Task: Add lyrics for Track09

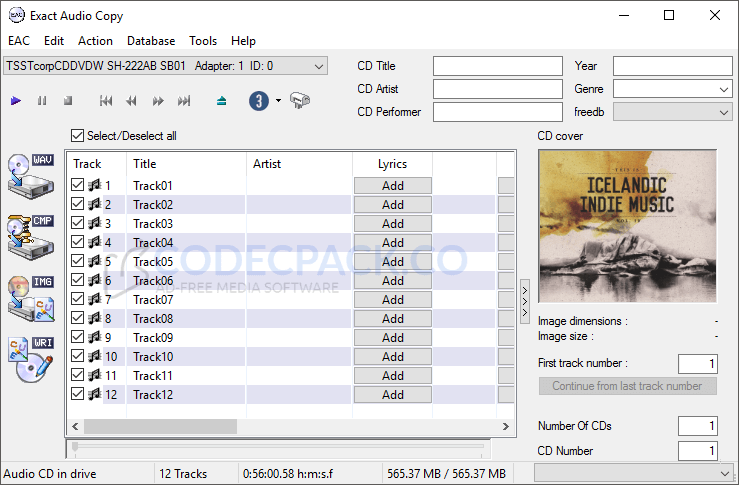Action: (x=393, y=337)
